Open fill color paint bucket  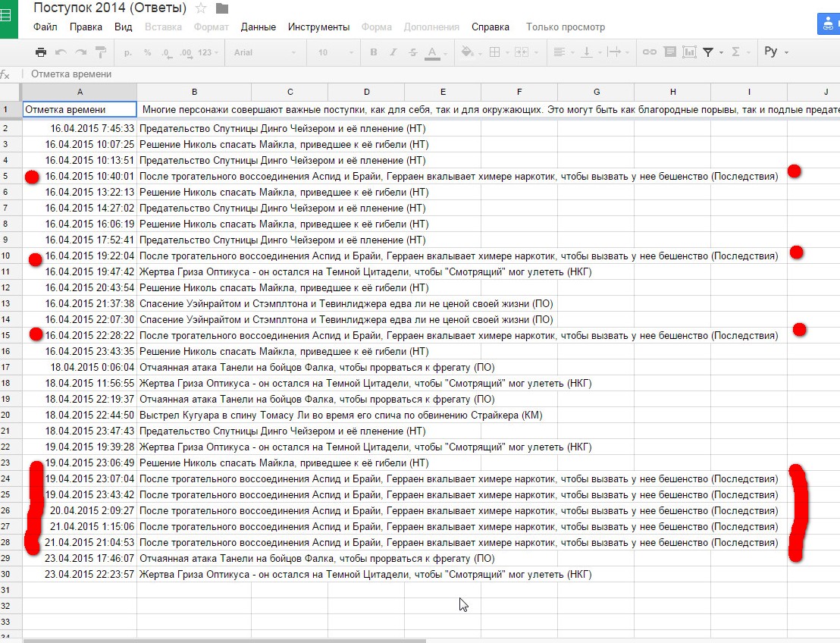click(x=467, y=52)
